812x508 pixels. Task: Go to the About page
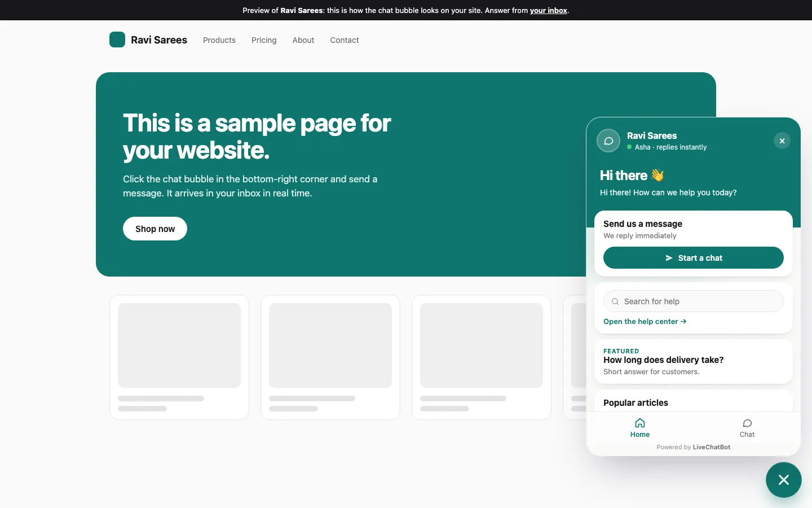(303, 40)
